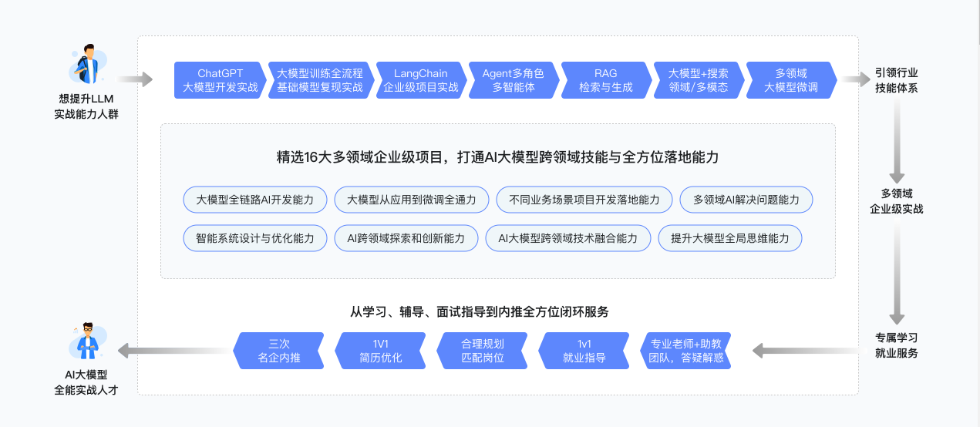This screenshot has height=427, width=980.
Task: Select the LangChain 企业级项目实战 step
Action: tap(421, 80)
